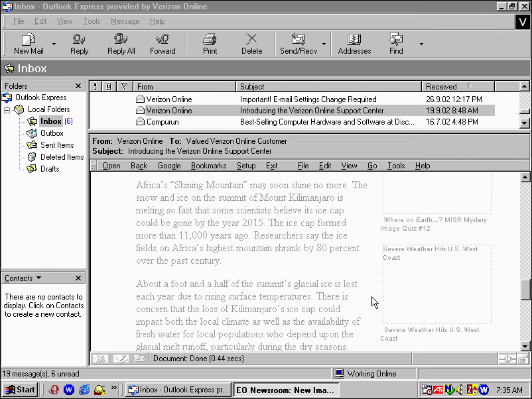Click Bookmarks in preview pane menu
This screenshot has height=399, width=532.
[208, 166]
